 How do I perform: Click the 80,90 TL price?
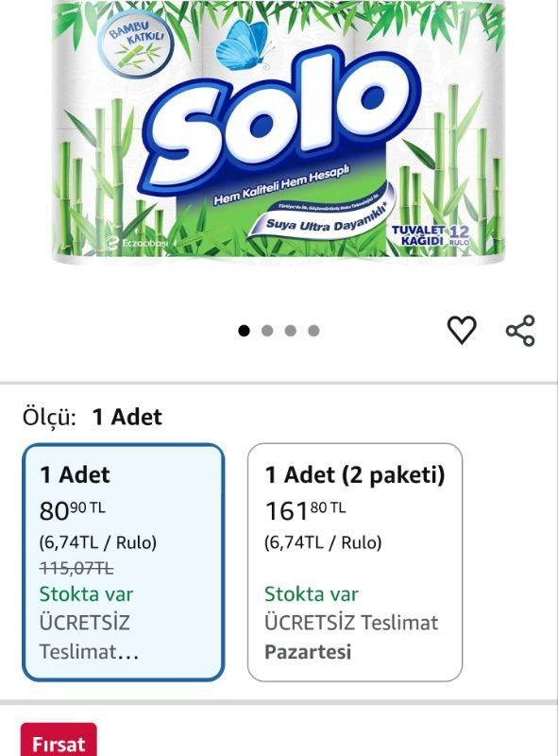[71, 507]
